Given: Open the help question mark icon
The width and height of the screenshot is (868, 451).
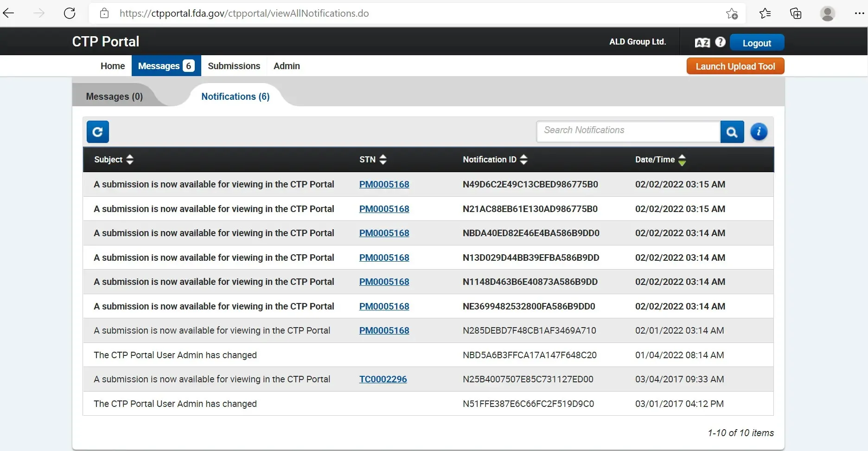Looking at the screenshot, I should click(720, 42).
